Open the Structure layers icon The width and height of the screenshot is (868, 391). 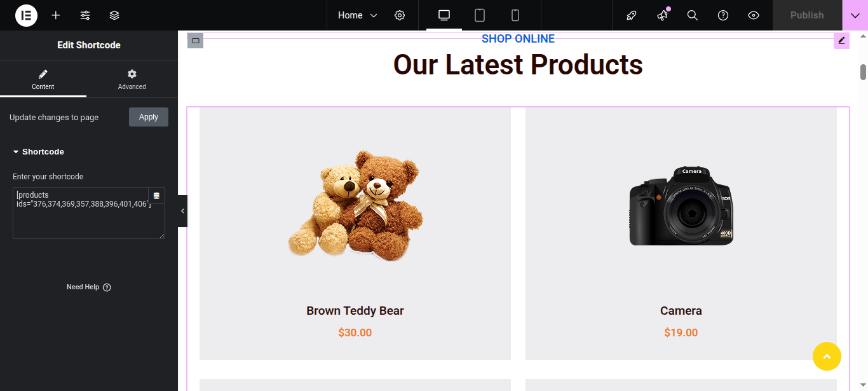point(114,15)
